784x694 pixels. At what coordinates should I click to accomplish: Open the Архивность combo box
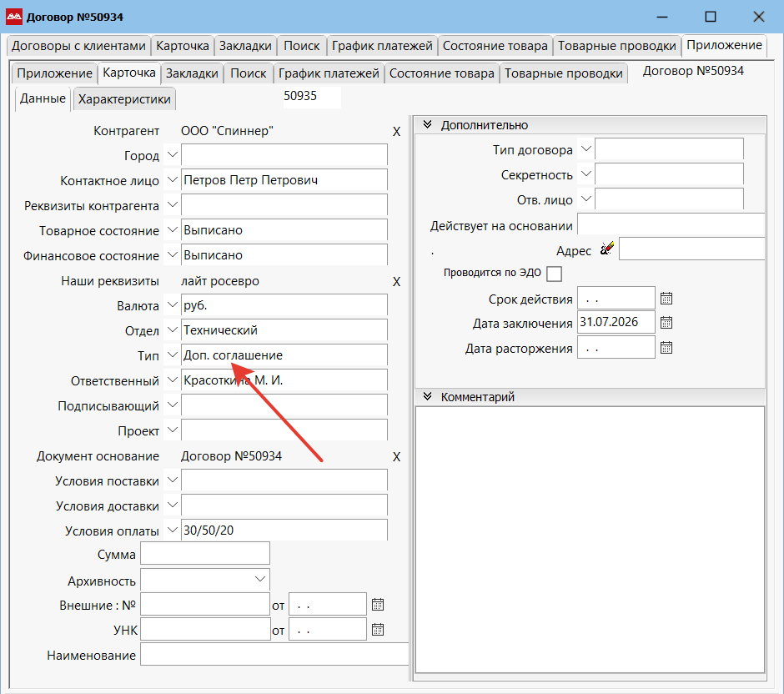[x=205, y=579]
